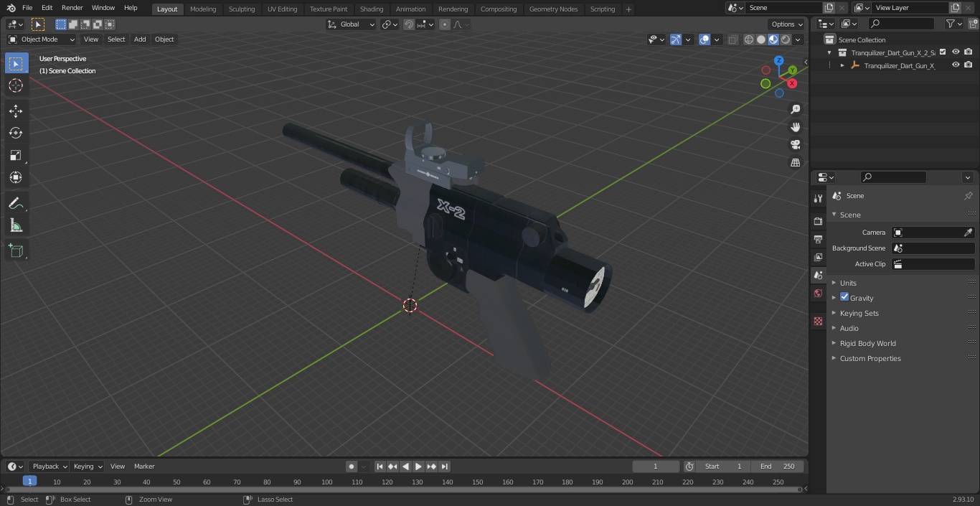Toggle snapping magnet button
This screenshot has height=506, width=980.
tap(409, 24)
